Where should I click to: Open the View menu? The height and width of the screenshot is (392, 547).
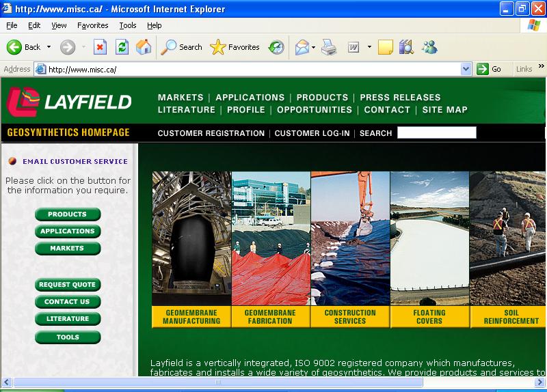click(x=59, y=25)
